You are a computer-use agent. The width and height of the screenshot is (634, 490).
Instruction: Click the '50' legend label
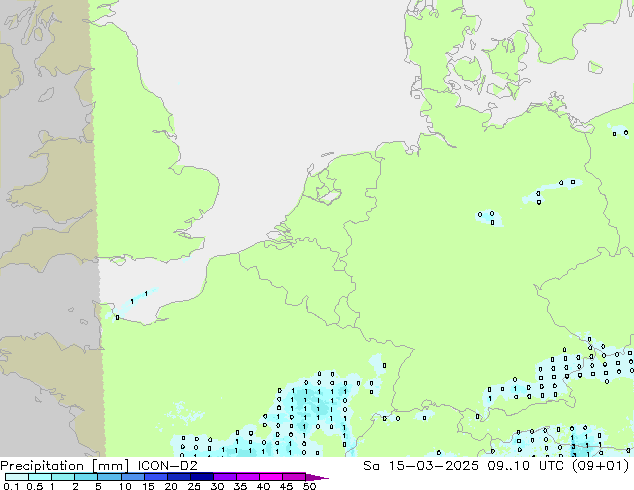click(309, 486)
